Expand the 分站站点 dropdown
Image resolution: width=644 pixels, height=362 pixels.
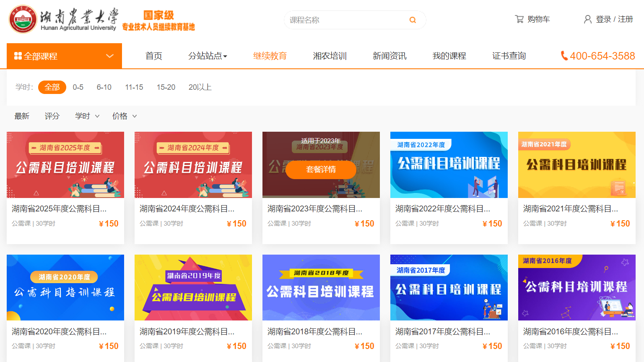[x=207, y=56]
